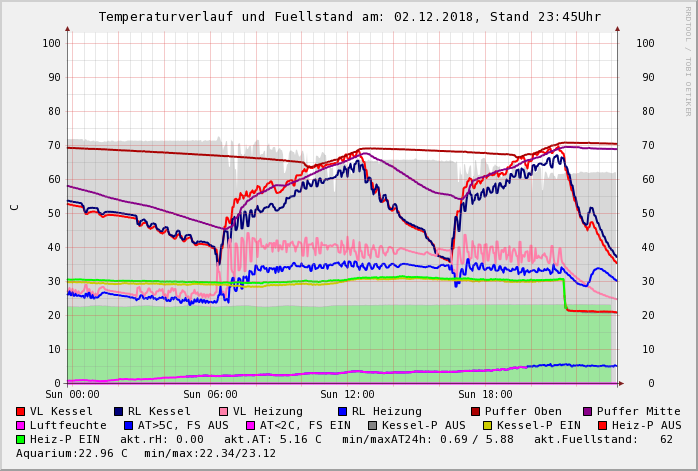Click the Sun 18:00 time axis label
Screen dimensions: 698x471
coord(485,395)
